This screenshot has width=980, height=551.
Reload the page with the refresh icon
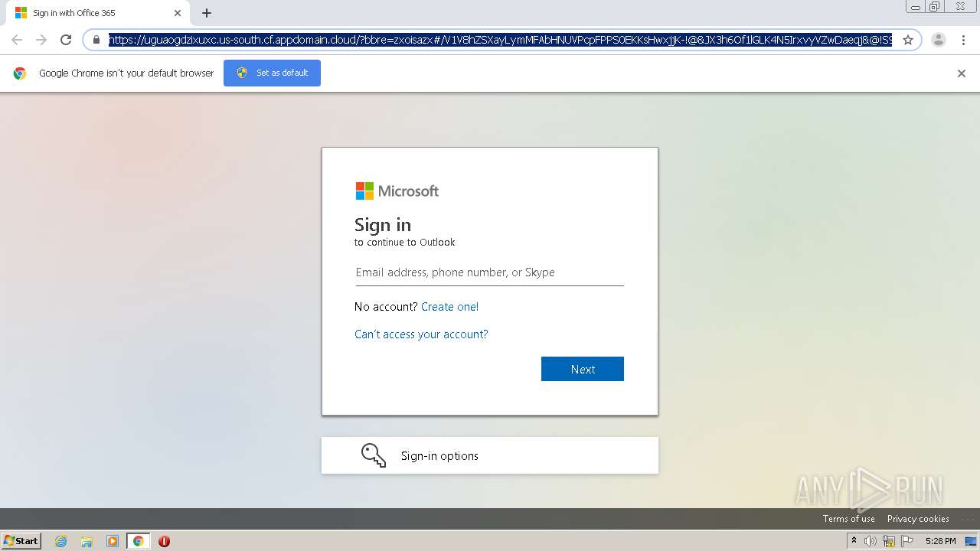(66, 40)
